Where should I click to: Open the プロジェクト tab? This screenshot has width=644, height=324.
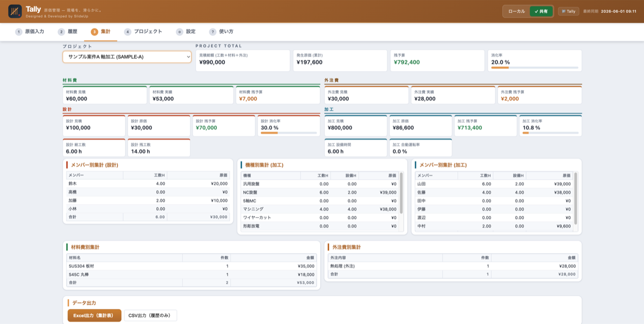(143, 32)
